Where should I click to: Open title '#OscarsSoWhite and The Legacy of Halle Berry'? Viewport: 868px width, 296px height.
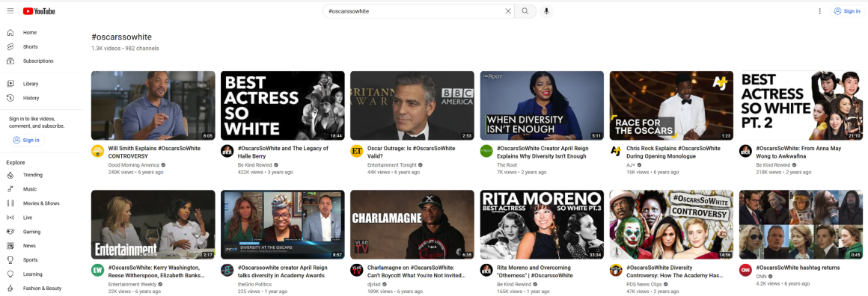click(x=283, y=152)
